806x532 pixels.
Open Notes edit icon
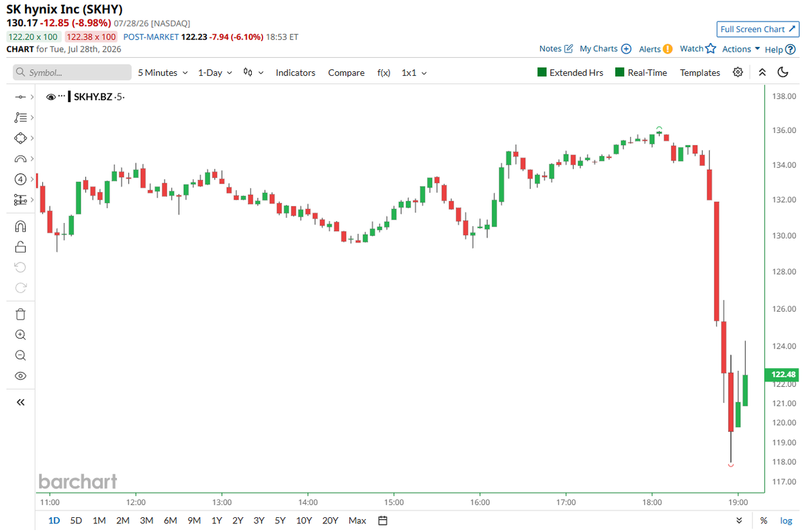point(568,48)
